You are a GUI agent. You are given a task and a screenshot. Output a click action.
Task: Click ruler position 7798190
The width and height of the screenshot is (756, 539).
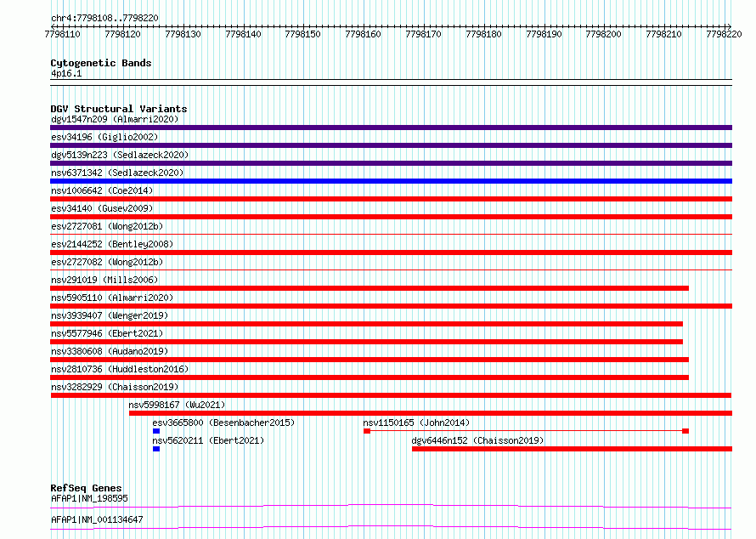pyautogui.click(x=544, y=34)
